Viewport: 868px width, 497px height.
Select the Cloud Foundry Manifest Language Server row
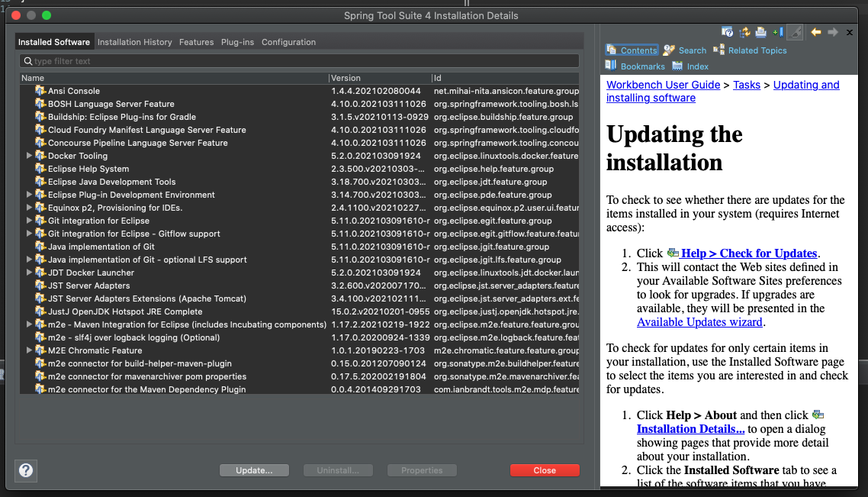pyautogui.click(x=300, y=130)
